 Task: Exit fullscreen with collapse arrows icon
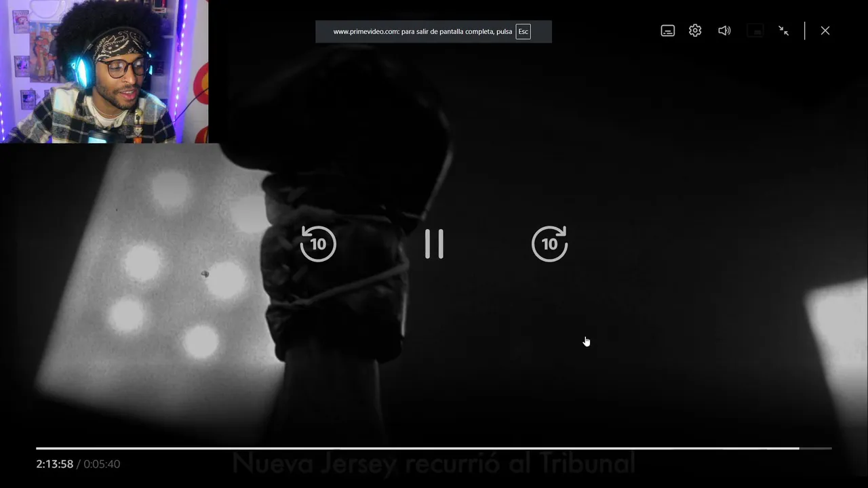(x=784, y=30)
